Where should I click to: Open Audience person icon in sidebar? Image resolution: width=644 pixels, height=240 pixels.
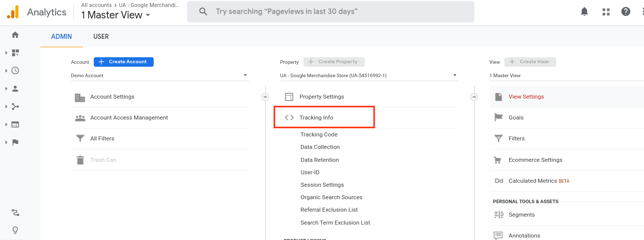(15, 89)
